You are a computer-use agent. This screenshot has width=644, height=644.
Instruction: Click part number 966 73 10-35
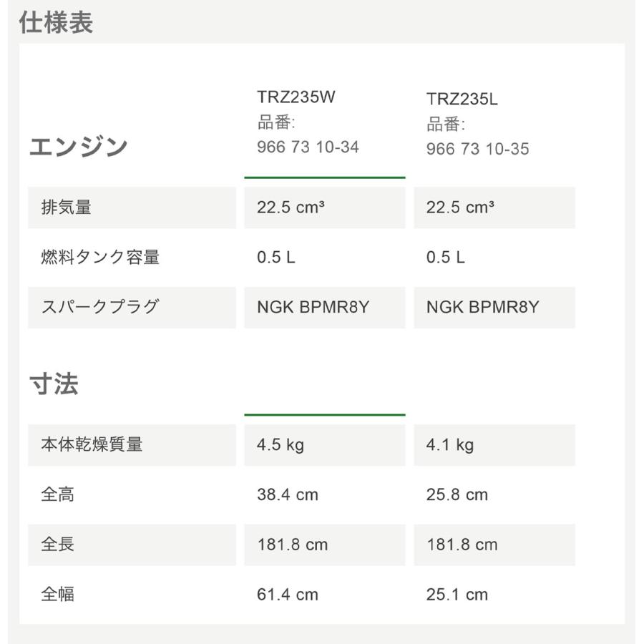click(477, 149)
